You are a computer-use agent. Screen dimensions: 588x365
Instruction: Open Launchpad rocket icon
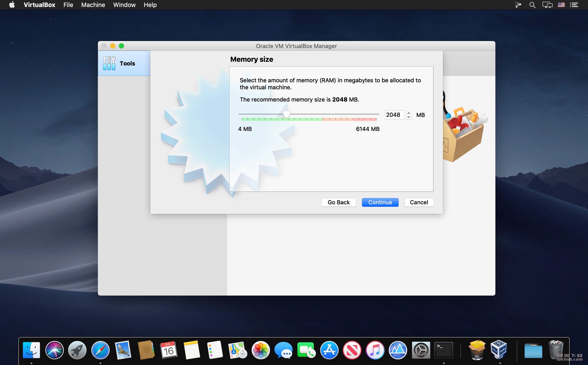coord(77,350)
